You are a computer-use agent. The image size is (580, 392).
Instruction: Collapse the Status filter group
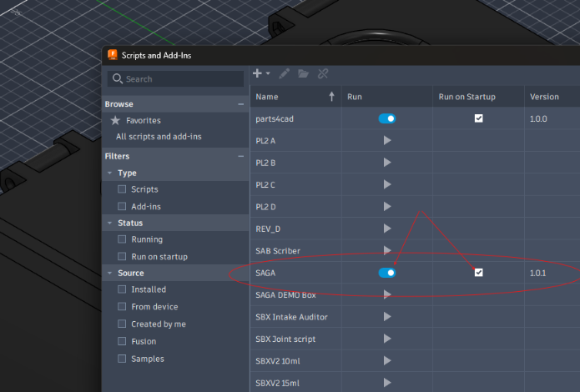coord(110,223)
